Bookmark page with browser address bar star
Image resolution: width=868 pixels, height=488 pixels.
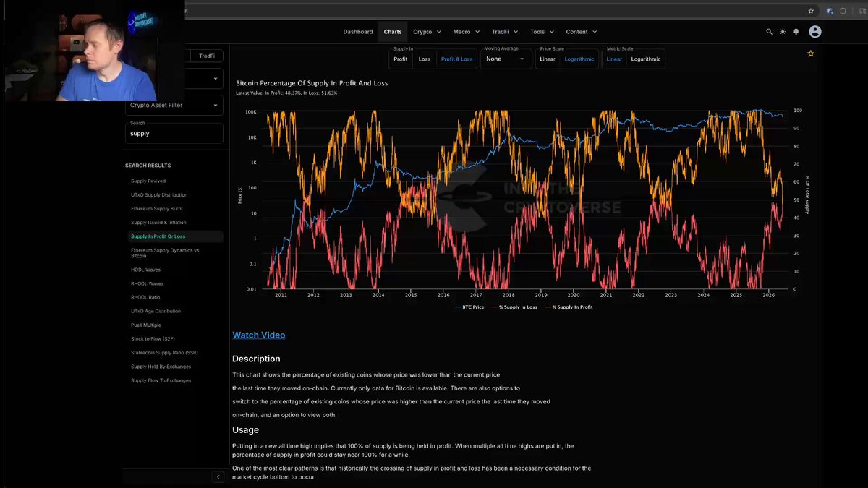point(811,11)
